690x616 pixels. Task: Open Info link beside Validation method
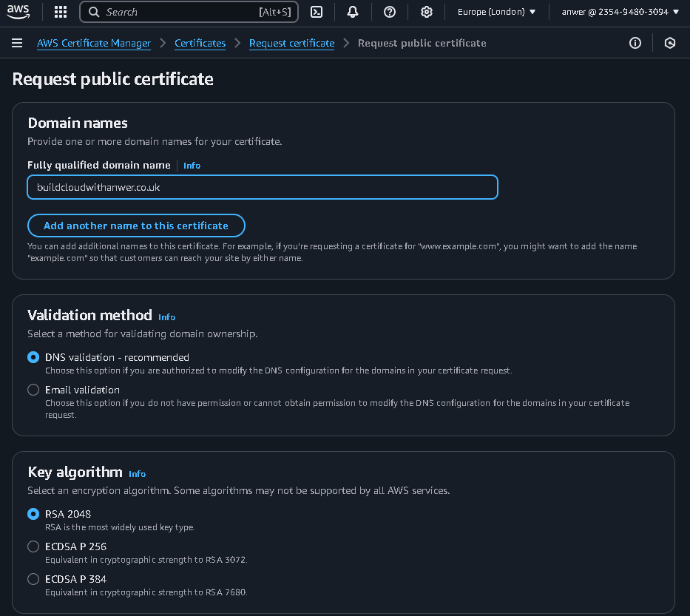(x=167, y=317)
